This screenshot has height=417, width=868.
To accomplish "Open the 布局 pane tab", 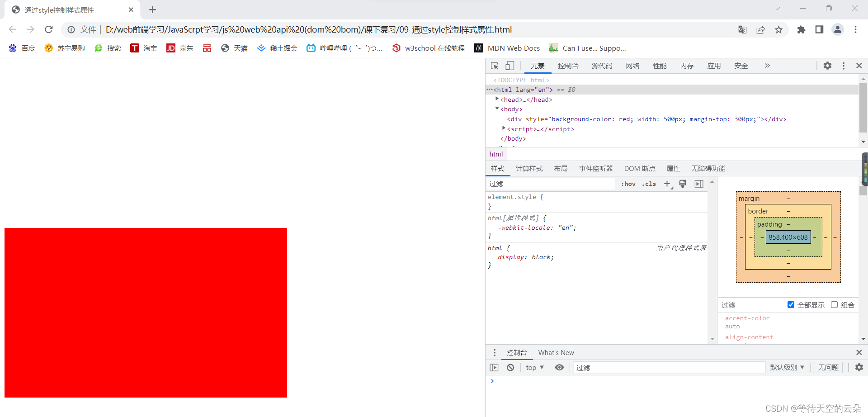I will (561, 169).
